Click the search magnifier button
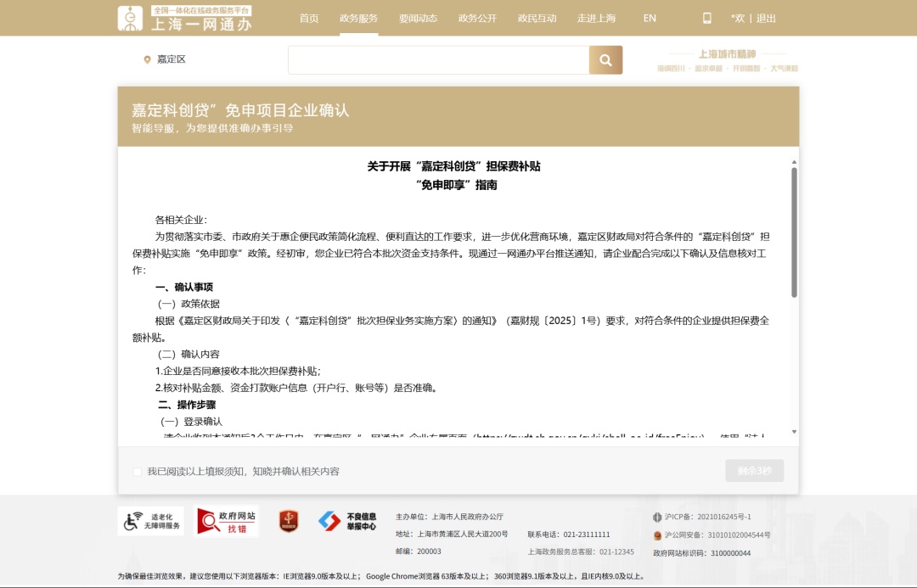The image size is (917, 588). tap(605, 60)
